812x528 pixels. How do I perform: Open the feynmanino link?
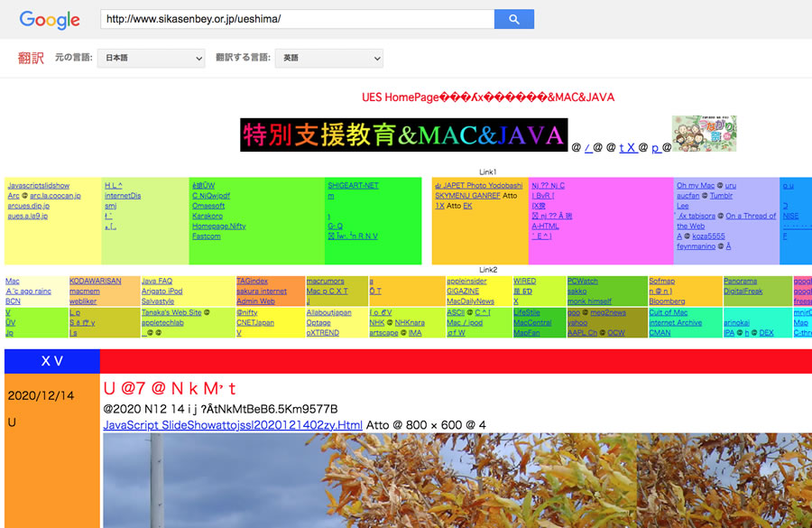tap(696, 246)
